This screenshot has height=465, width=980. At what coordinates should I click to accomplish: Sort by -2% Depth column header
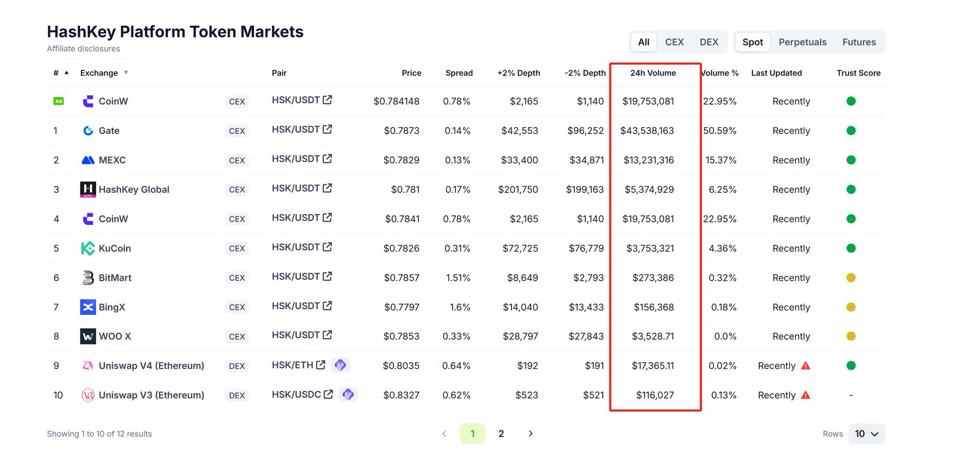[x=585, y=73]
